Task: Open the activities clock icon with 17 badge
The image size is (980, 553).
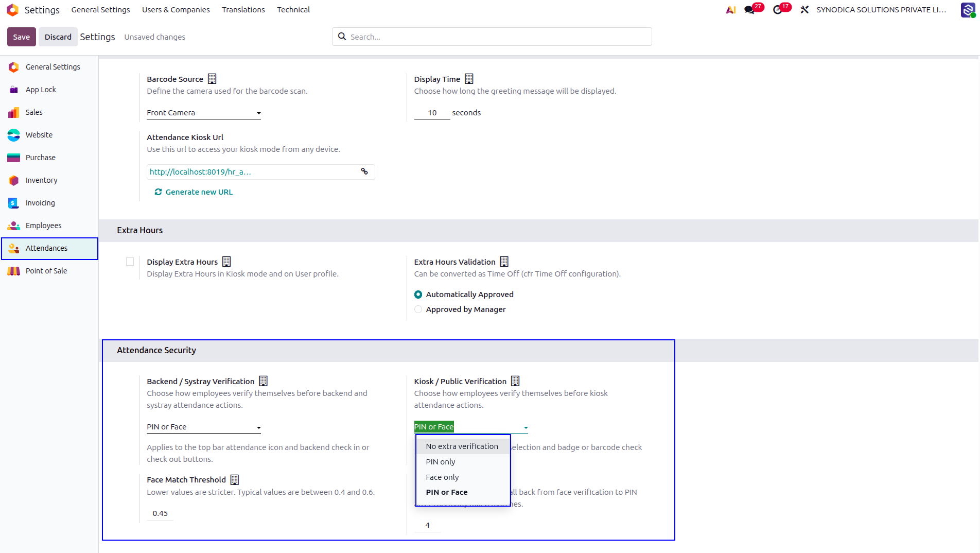Action: (x=777, y=10)
